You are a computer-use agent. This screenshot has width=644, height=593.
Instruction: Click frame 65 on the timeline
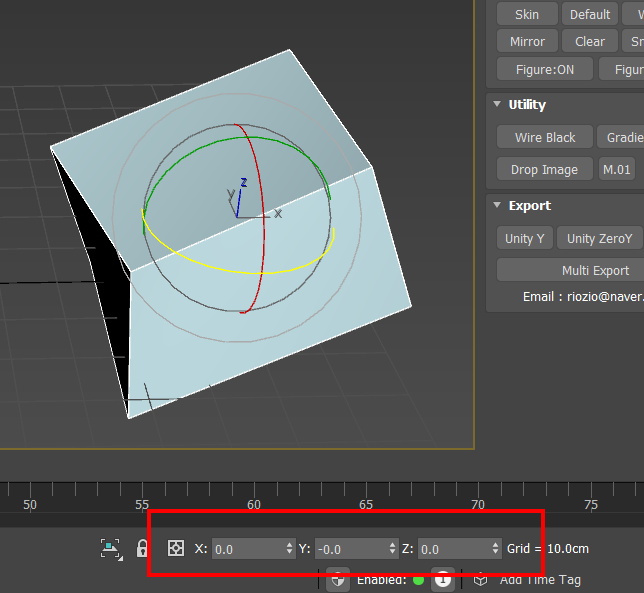(x=366, y=504)
